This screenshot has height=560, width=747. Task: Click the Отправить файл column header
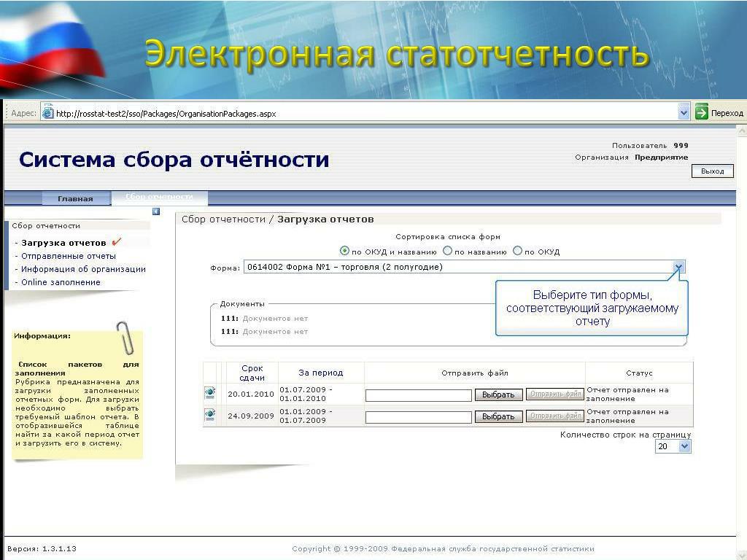click(x=474, y=373)
